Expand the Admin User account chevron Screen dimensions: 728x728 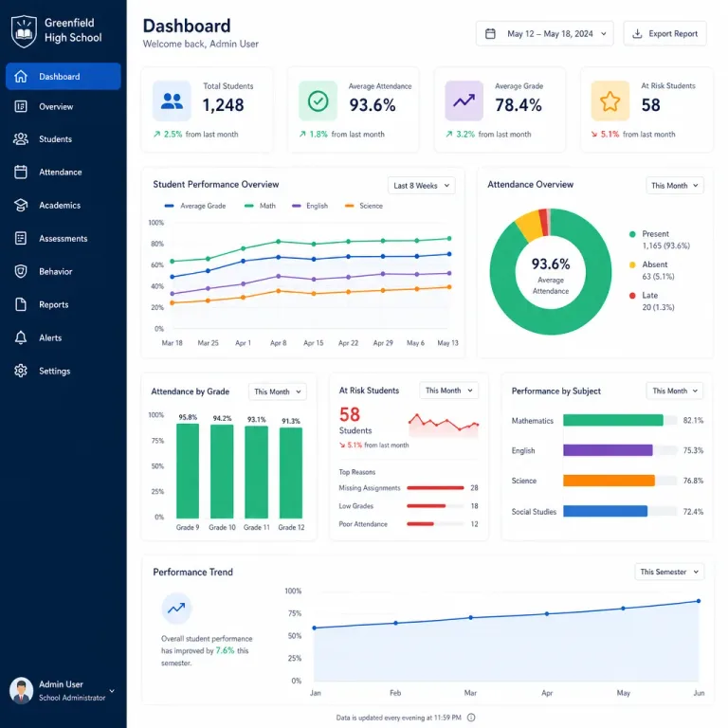click(x=112, y=691)
